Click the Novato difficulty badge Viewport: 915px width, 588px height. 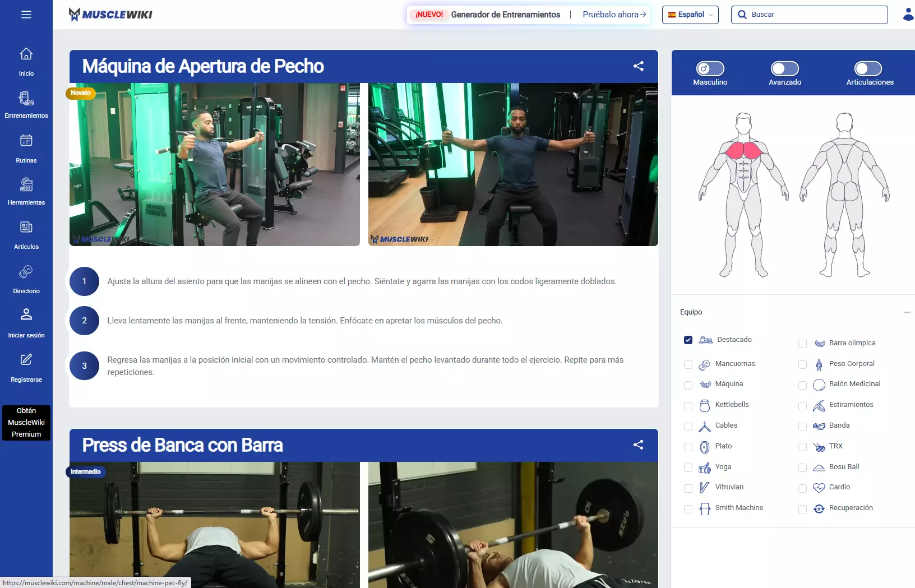[81, 93]
